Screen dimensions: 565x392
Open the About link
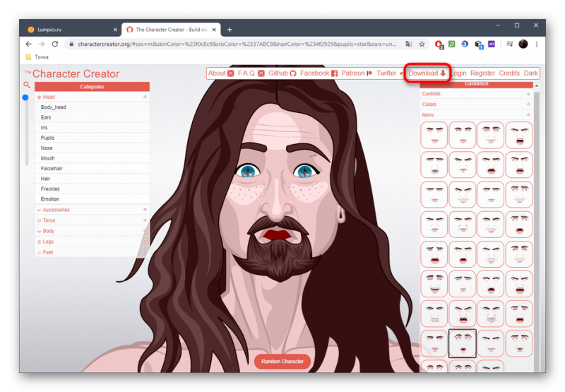pos(221,73)
